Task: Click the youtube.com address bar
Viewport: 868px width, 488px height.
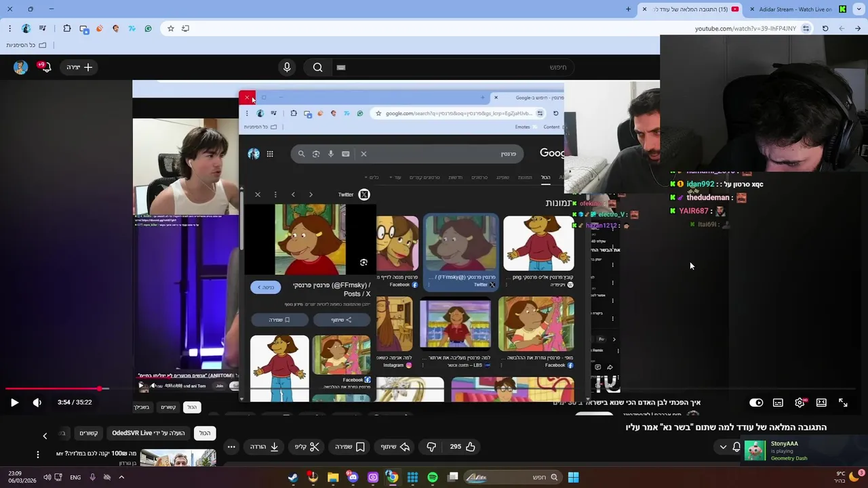Action: (745, 28)
